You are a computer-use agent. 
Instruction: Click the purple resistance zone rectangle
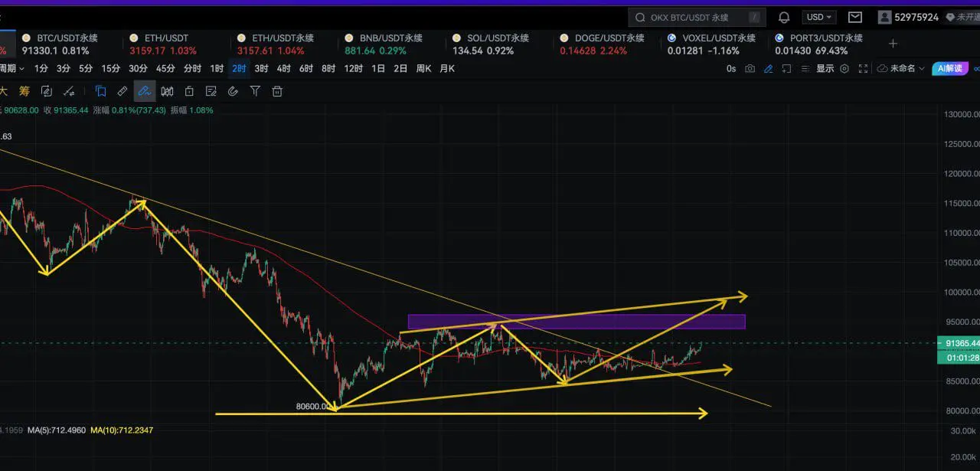click(x=577, y=322)
